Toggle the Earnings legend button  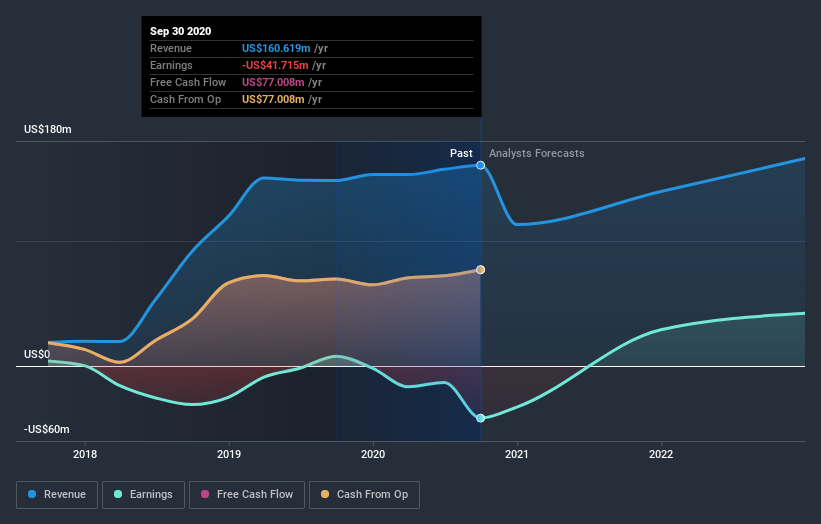coord(143,495)
